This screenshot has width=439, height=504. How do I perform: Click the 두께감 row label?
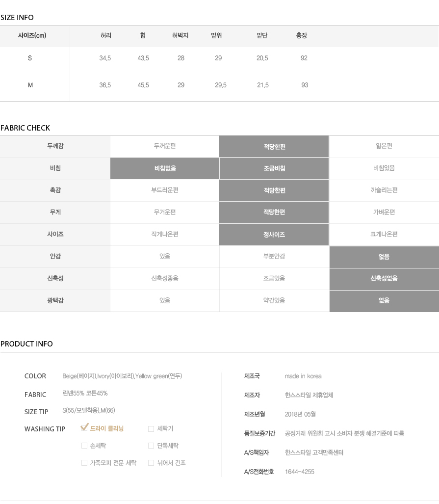[55, 146]
